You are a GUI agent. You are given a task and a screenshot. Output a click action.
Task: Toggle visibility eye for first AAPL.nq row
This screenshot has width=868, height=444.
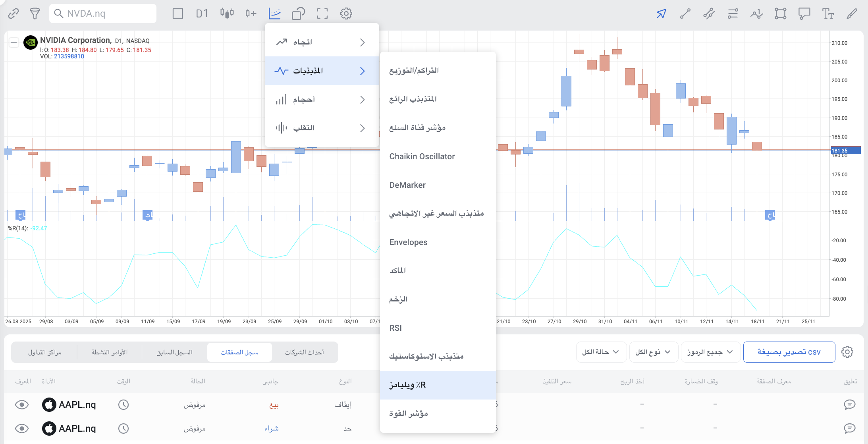(x=22, y=405)
